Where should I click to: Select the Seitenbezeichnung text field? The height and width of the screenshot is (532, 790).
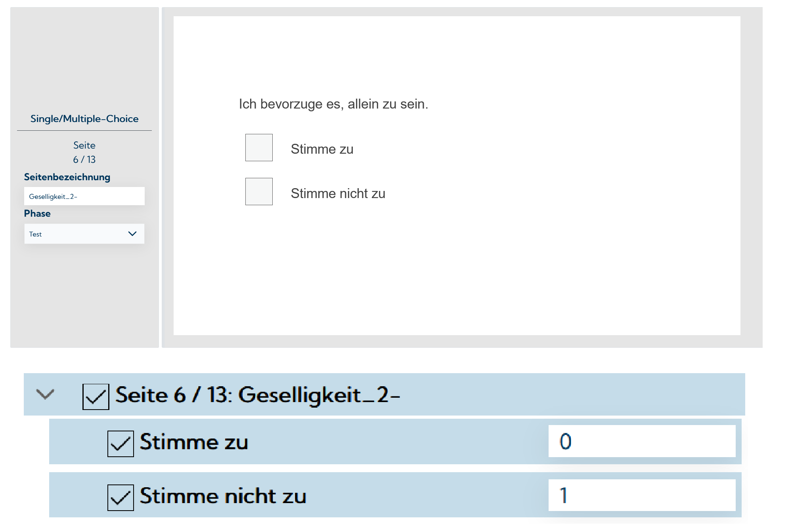click(x=84, y=196)
